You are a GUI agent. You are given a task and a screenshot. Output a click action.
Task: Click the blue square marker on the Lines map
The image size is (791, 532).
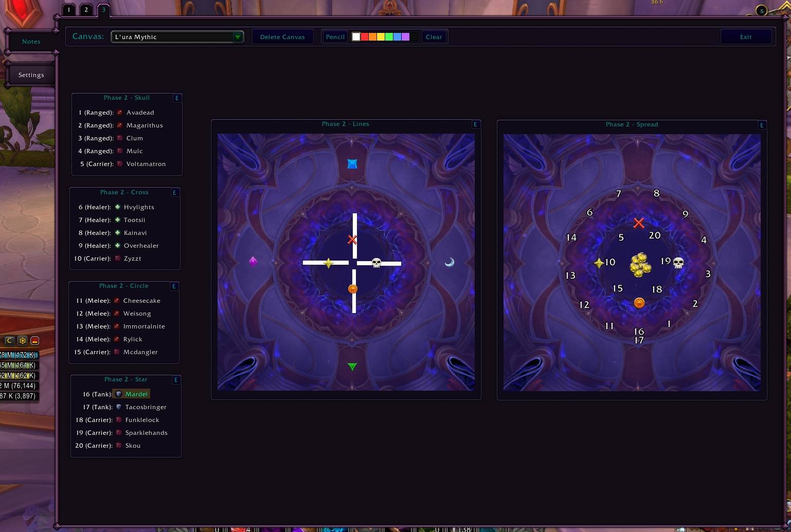coord(352,164)
